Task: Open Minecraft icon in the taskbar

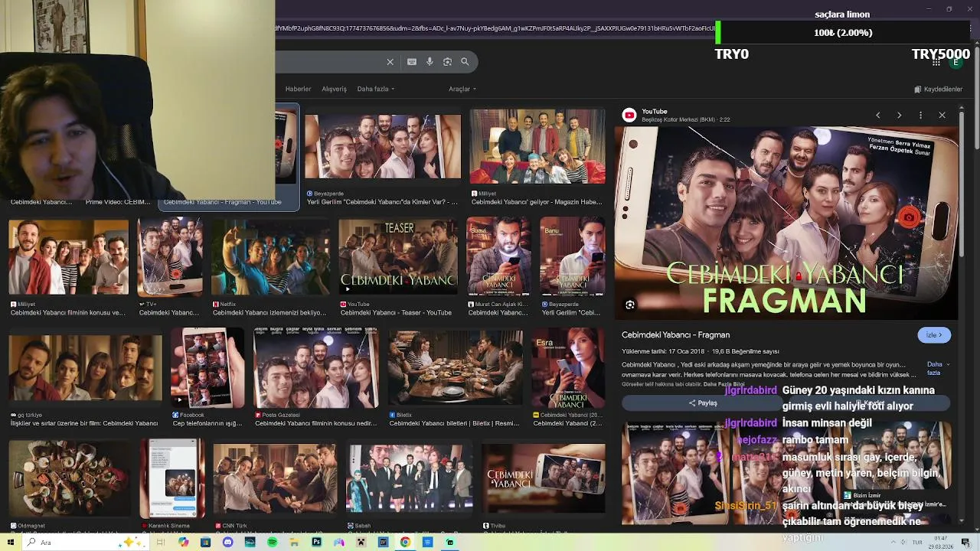Action: tap(361, 542)
